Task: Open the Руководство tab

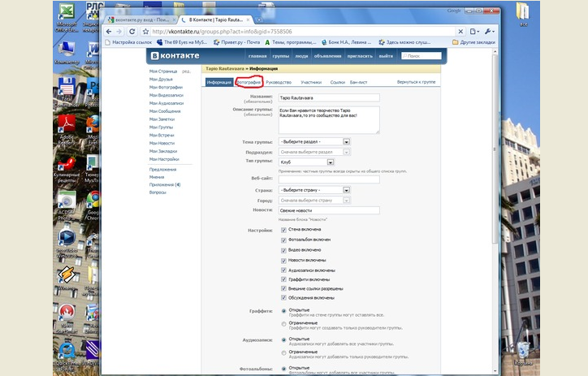Action: (279, 82)
